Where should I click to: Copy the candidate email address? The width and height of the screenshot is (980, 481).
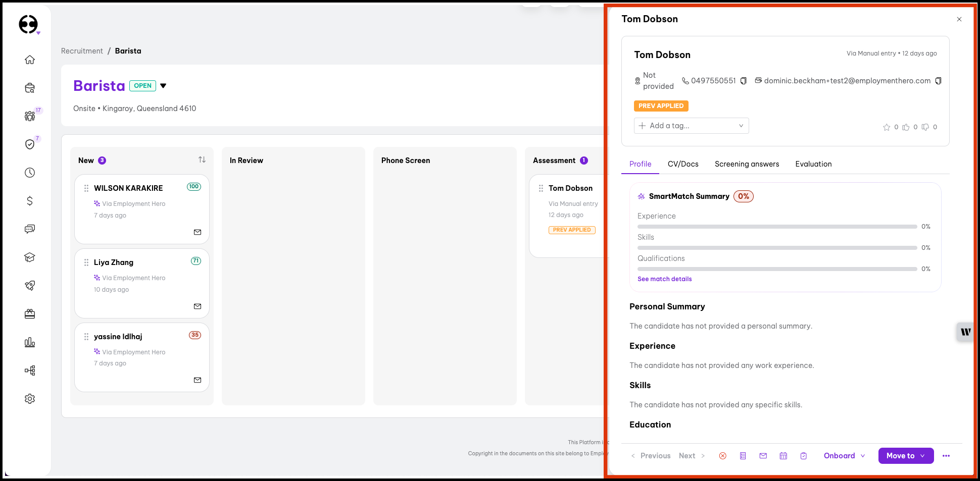point(938,81)
